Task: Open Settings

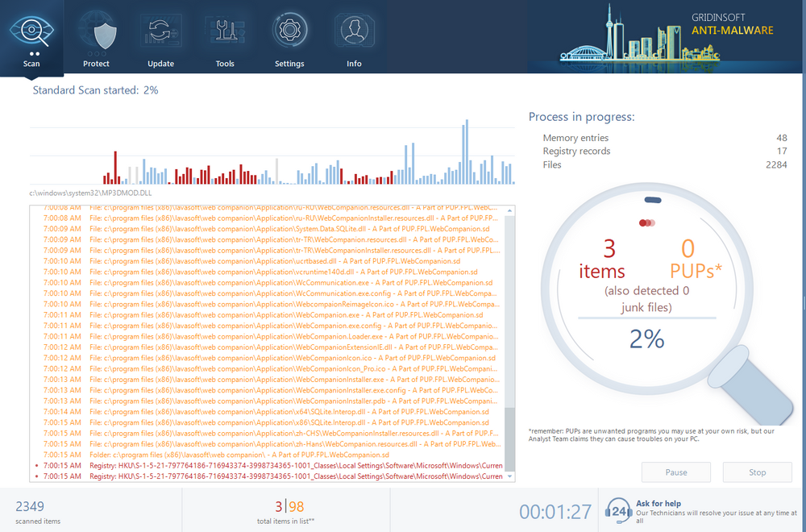Action: pos(289,38)
